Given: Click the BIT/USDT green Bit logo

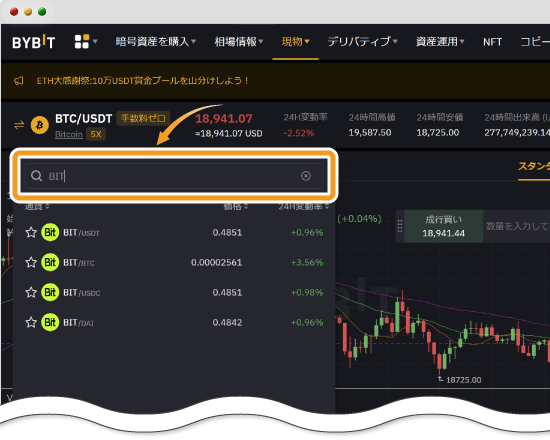Looking at the screenshot, I should click(50, 232).
